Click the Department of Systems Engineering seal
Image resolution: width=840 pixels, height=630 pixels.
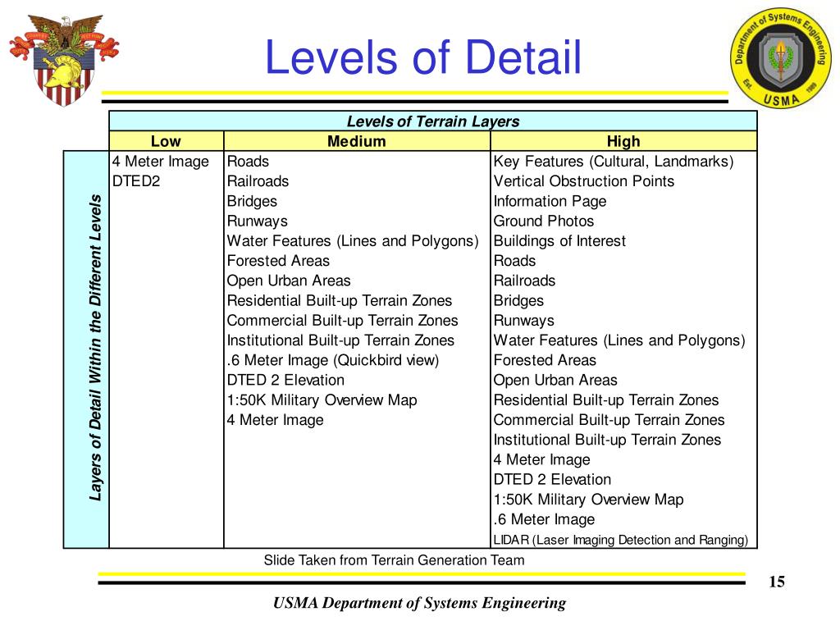[781, 58]
